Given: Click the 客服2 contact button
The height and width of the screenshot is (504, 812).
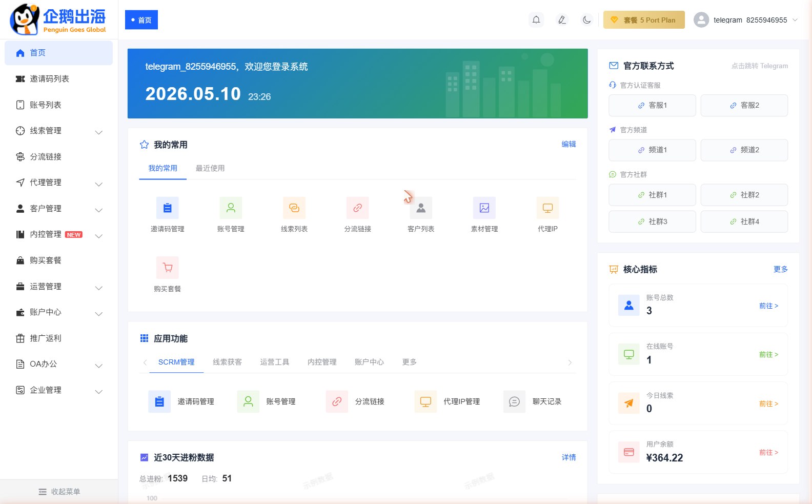Looking at the screenshot, I should point(744,105).
